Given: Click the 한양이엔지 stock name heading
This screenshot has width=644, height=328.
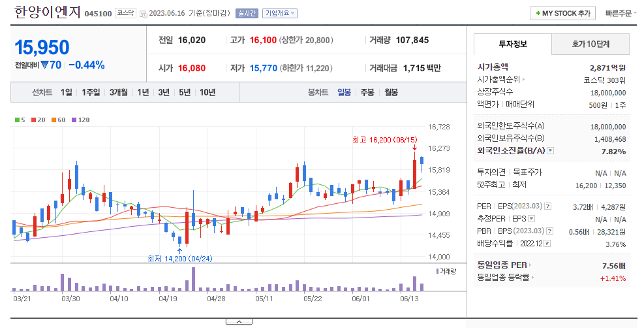Looking at the screenshot, I should (47, 12).
